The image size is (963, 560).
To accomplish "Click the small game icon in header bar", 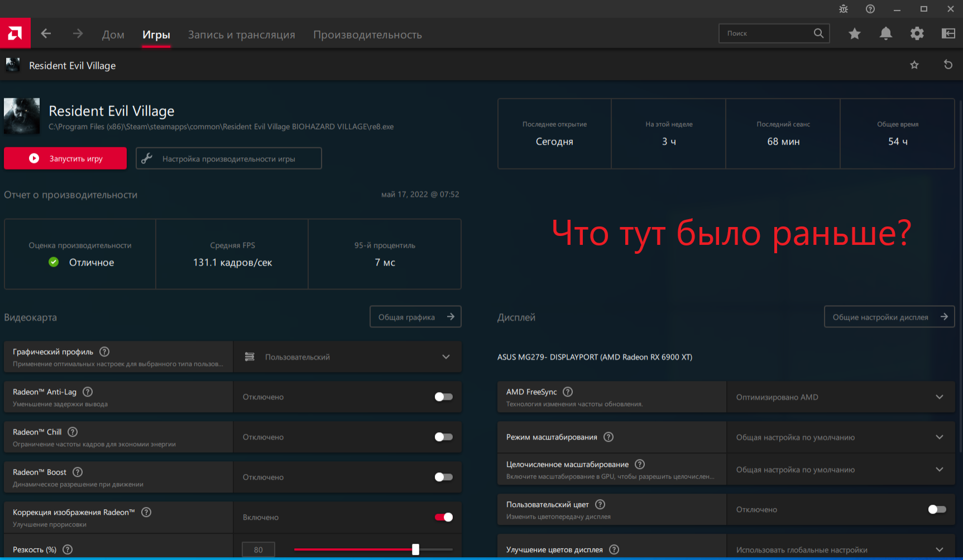I will pyautogui.click(x=12, y=65).
